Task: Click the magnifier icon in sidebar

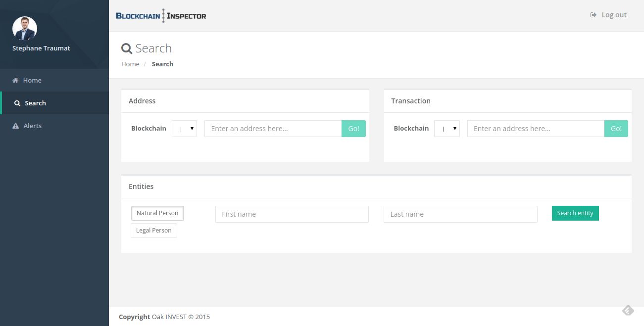Action: (x=17, y=103)
